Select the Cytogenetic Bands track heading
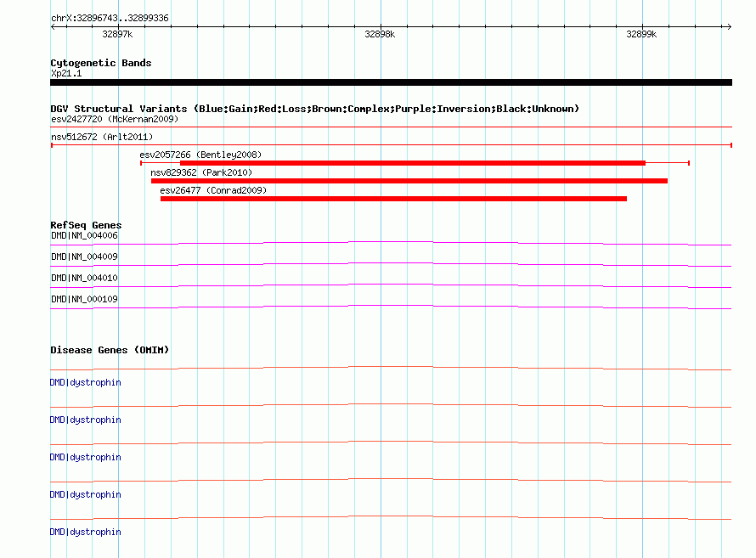 click(101, 63)
